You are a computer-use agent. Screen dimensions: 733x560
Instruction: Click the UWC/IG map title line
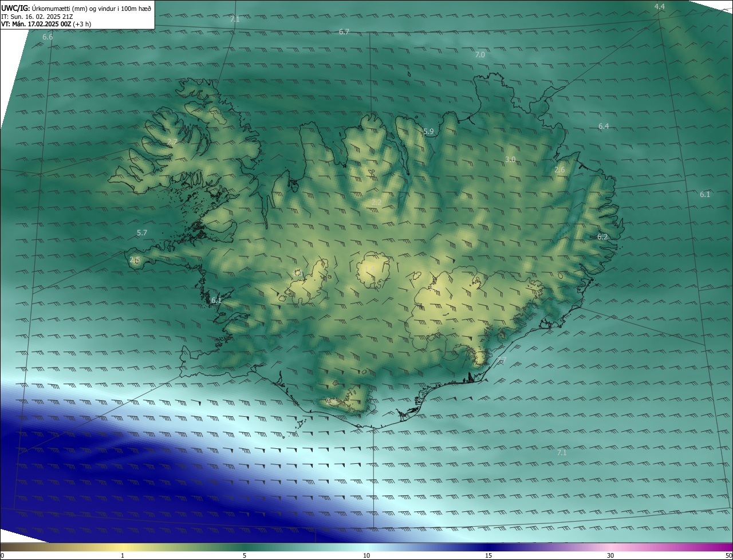click(76, 8)
